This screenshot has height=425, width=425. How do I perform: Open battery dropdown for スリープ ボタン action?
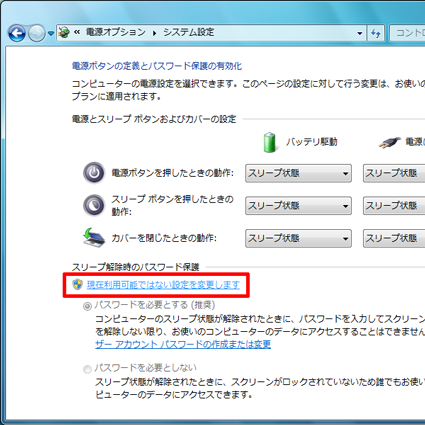pyautogui.click(x=298, y=206)
